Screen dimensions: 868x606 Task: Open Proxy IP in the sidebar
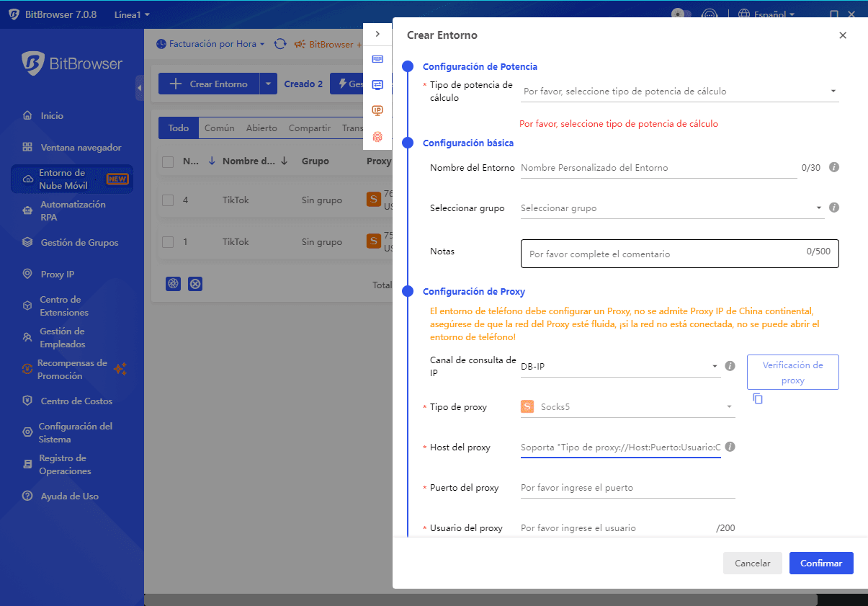click(x=58, y=275)
